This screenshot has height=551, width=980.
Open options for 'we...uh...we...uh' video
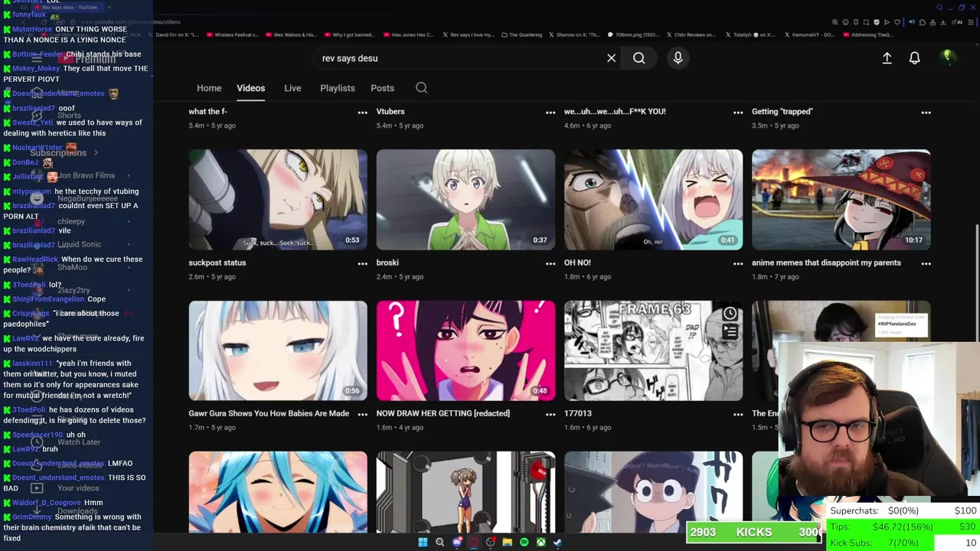click(738, 112)
